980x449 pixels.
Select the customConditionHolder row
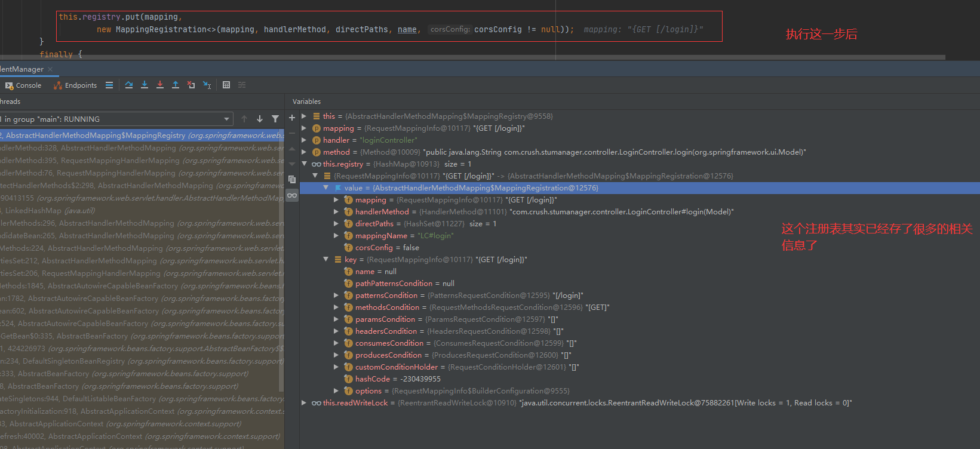coord(639,367)
